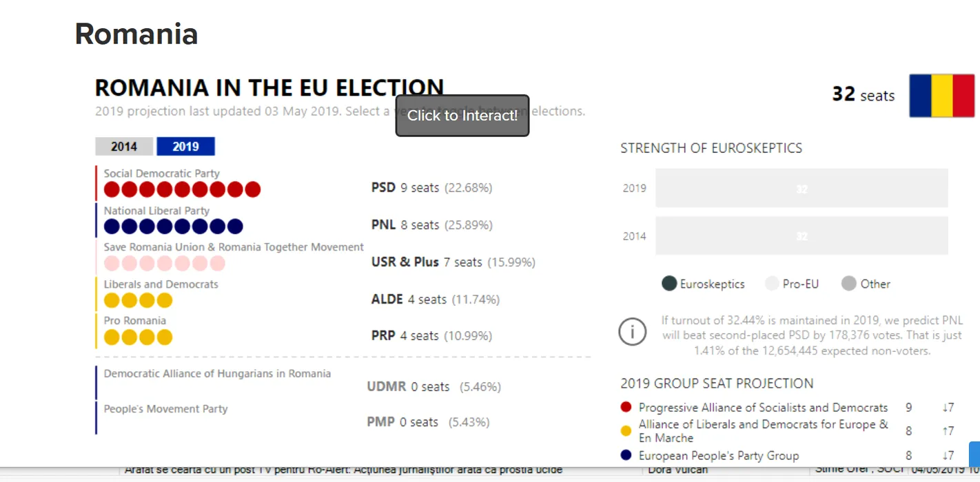980x482 pixels.
Task: Click the first red Social Democratic seat dot
Action: click(x=112, y=189)
